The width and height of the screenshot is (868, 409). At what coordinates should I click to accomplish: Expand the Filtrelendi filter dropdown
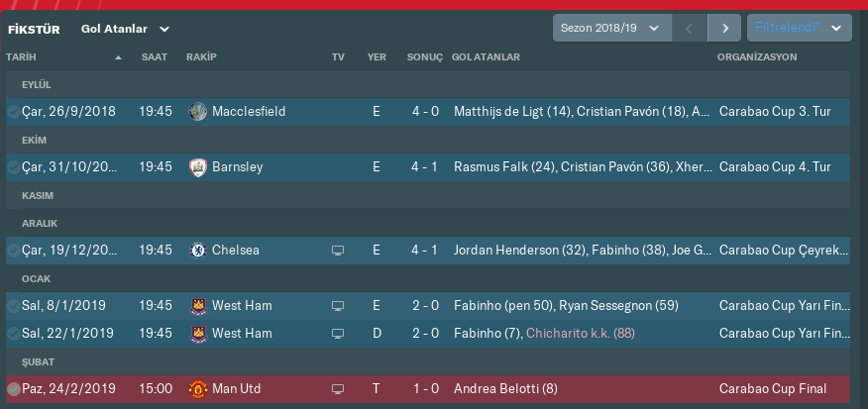(x=798, y=29)
